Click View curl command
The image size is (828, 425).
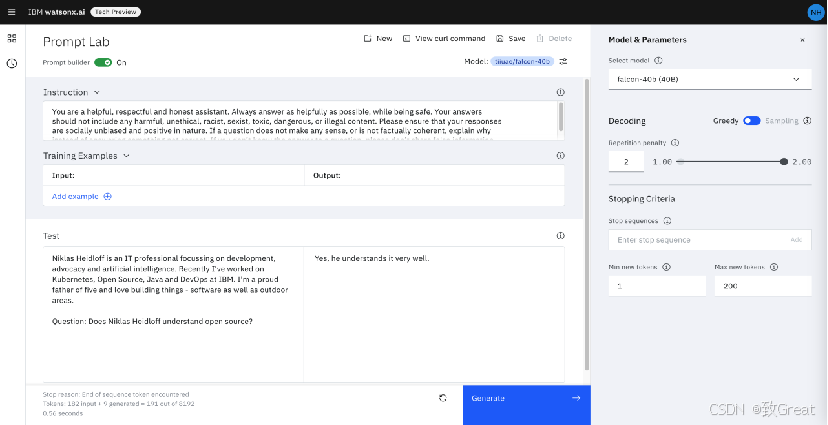pyautogui.click(x=444, y=39)
